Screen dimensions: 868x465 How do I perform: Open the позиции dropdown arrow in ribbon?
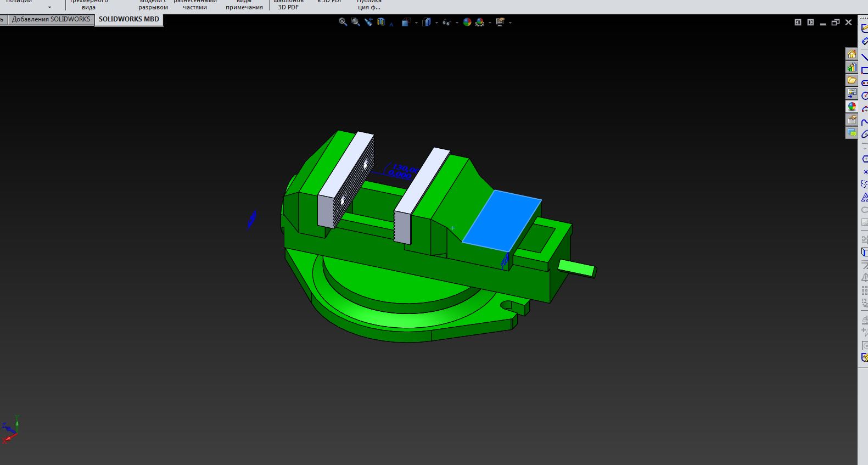(49, 8)
